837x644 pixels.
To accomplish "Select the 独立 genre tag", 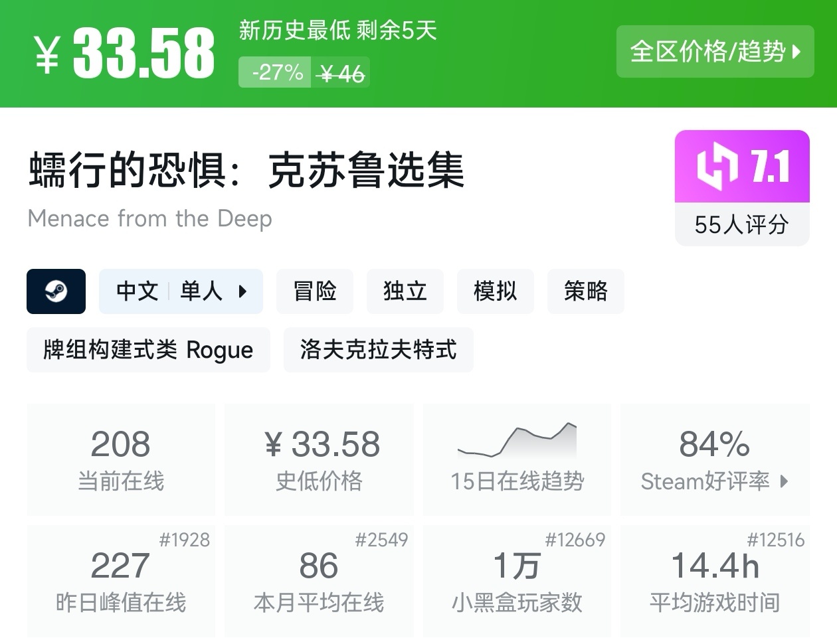I will click(405, 291).
